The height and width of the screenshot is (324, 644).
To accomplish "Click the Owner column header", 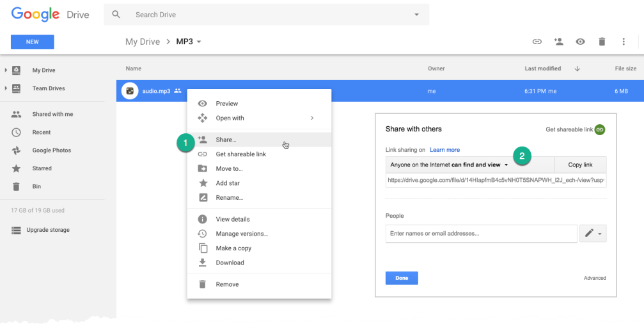I will pos(436,69).
